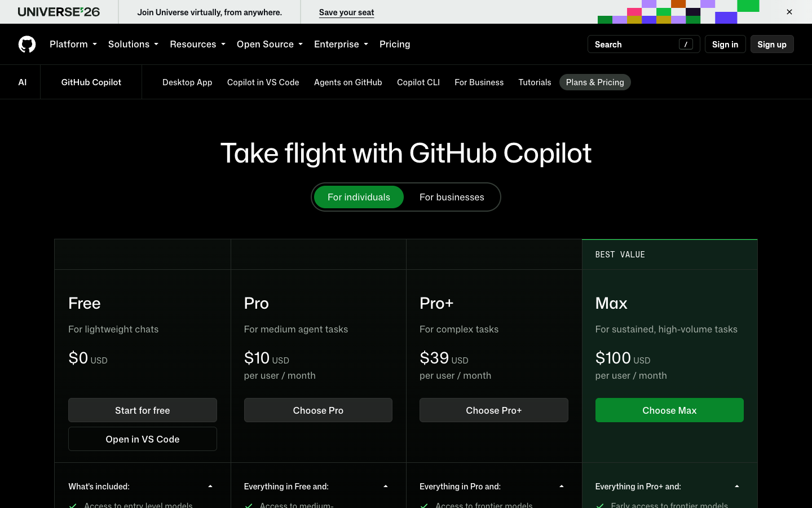Select the Plans & Pricing tab
Screen dimensions: 812x508
[595, 82]
